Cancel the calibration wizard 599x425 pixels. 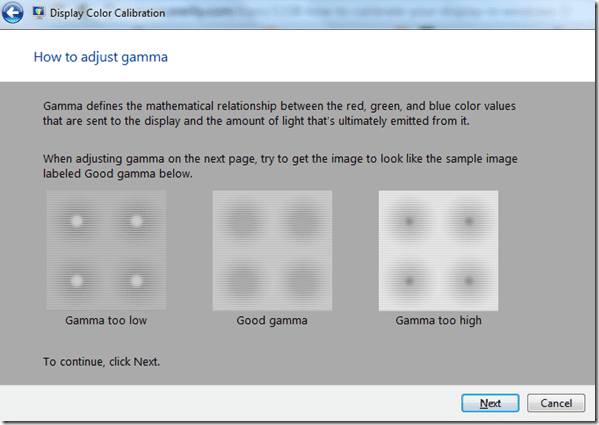click(556, 403)
